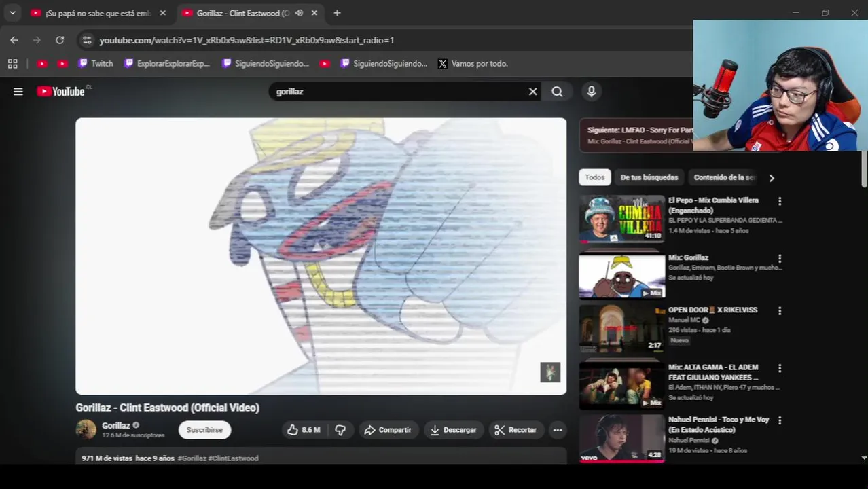
Task: Select the Gorillaz - Clint Eastwood tab
Action: 242,13
